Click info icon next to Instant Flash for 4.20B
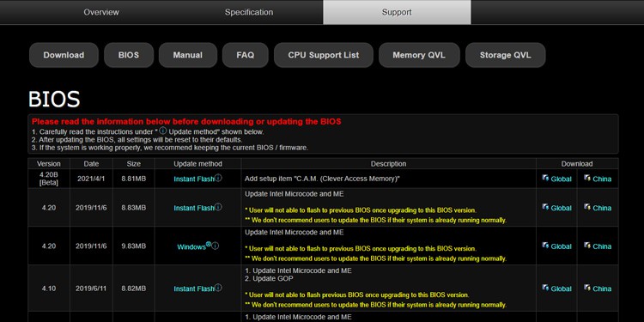 tap(218, 178)
